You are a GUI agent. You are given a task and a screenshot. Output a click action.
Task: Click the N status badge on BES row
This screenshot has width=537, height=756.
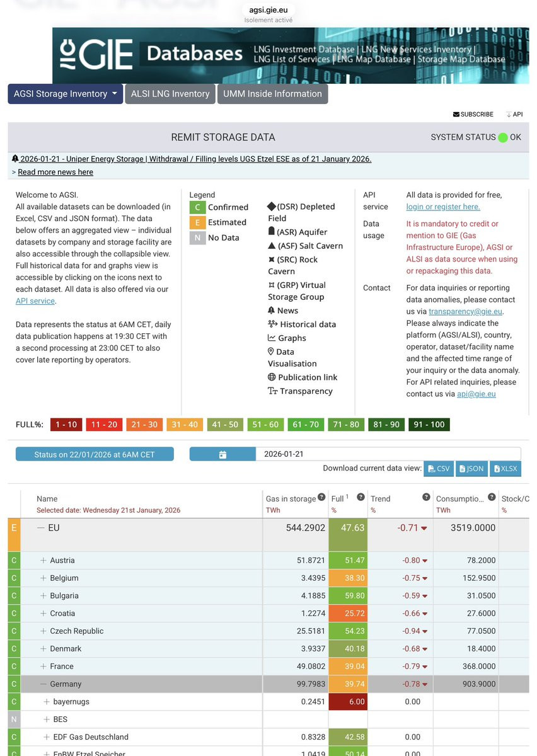click(x=14, y=719)
